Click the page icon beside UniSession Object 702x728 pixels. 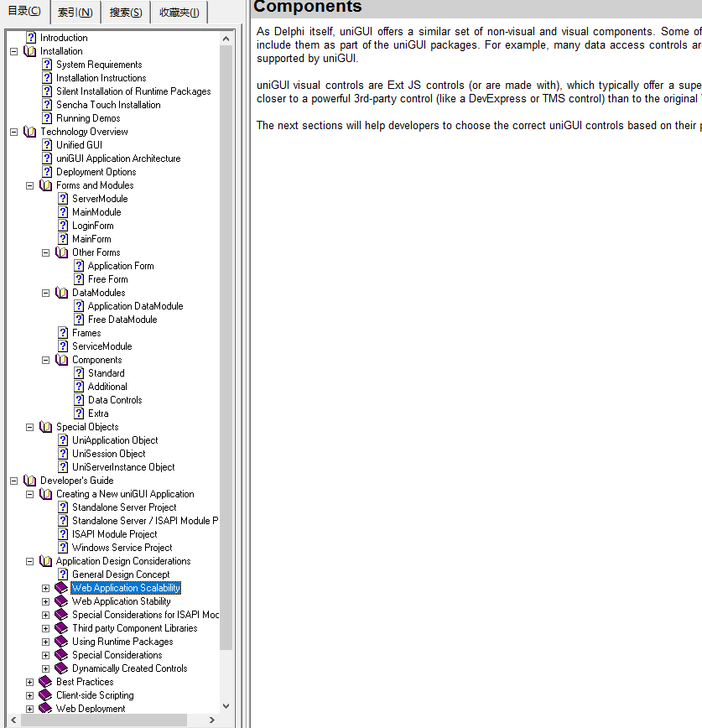click(63, 454)
